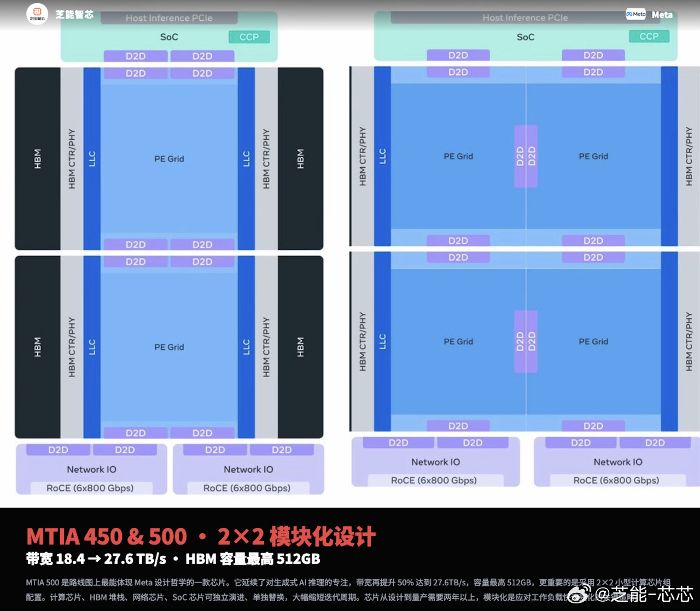Click upper-right black HBM block, left diagram
Image resolution: width=700 pixels, height=611 pixels.
(300, 158)
